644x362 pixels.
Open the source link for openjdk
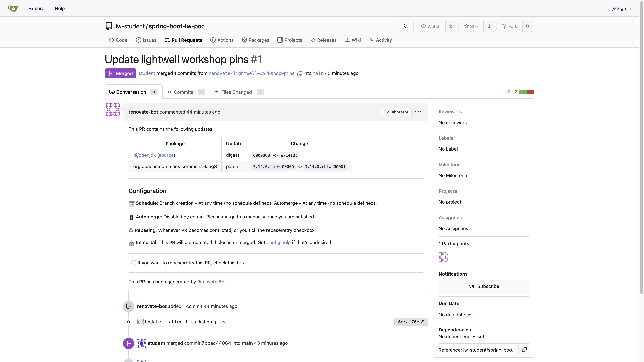point(166,155)
